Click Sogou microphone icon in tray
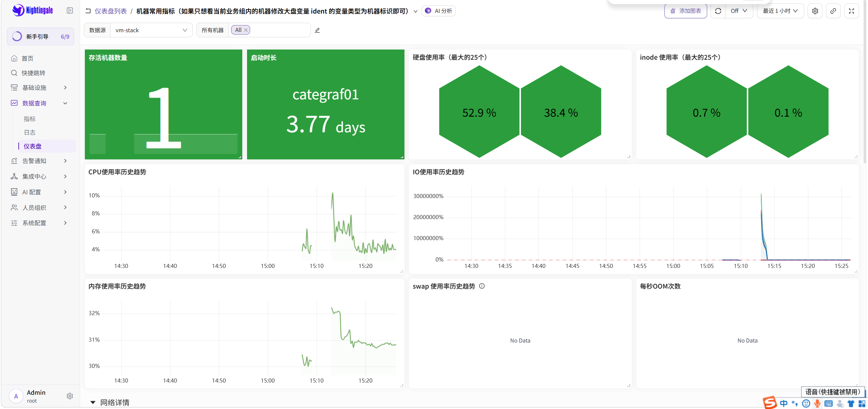The image size is (868, 409). [817, 403]
